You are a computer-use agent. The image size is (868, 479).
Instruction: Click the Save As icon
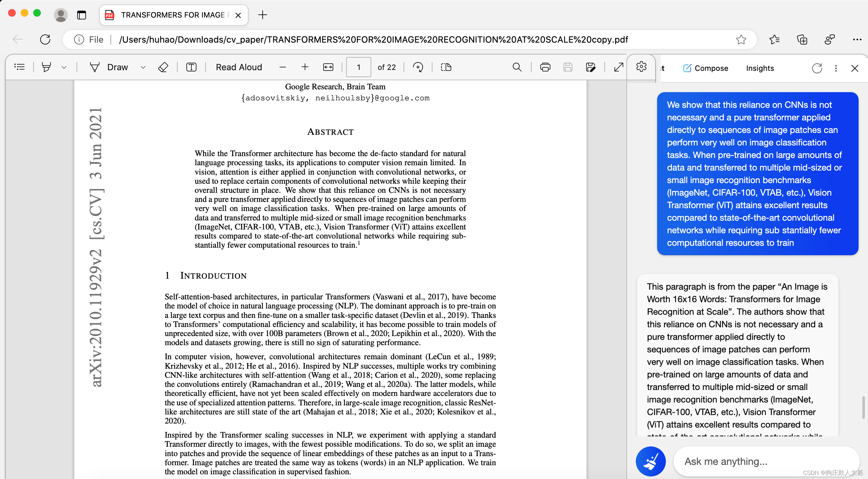coord(590,67)
